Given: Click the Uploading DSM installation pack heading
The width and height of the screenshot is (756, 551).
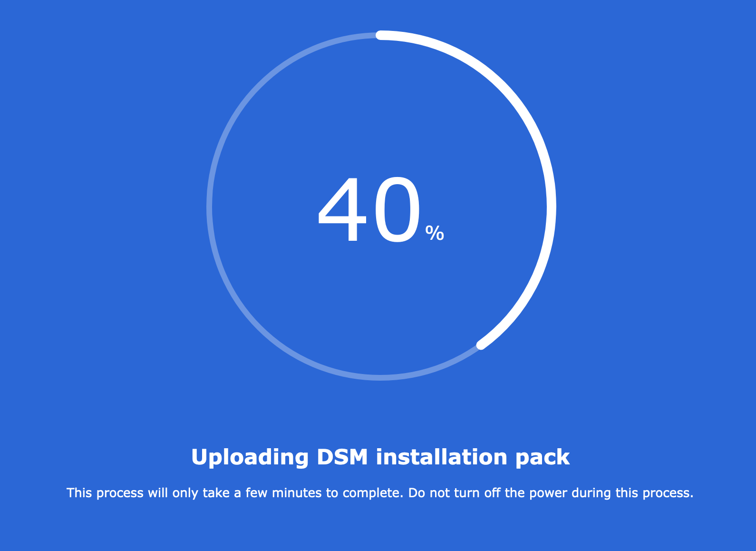Looking at the screenshot, I should (x=380, y=457).
